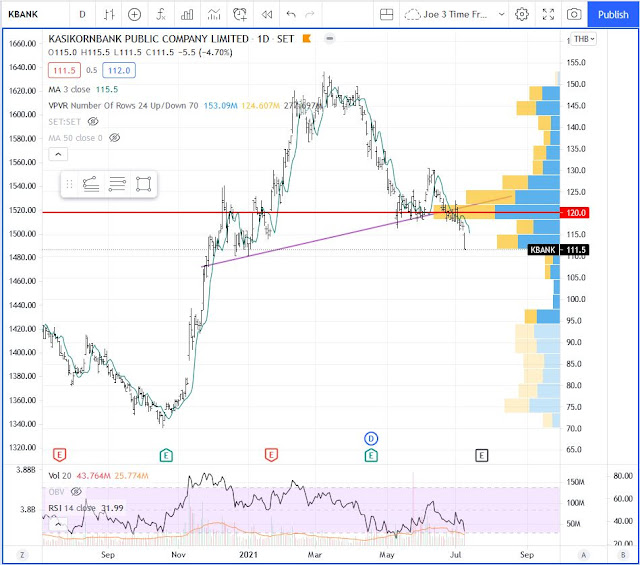This screenshot has height=565, width=640.
Task: Select the rectangle tool in floating toolbar
Action: (x=143, y=185)
